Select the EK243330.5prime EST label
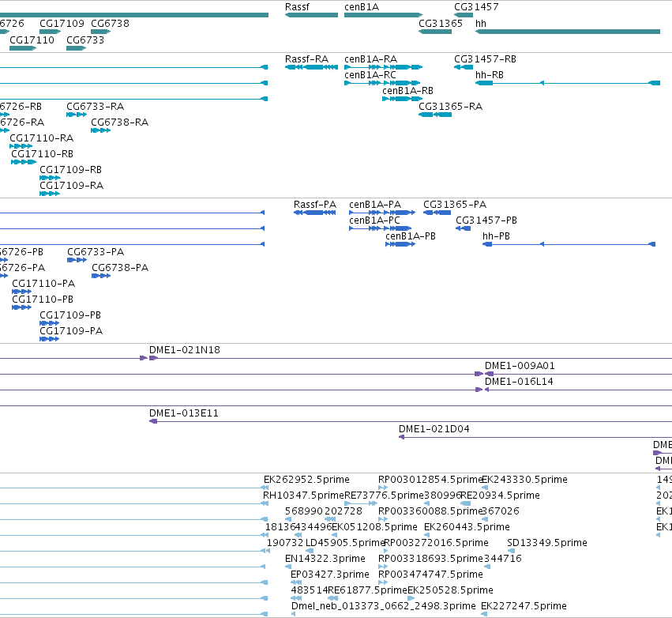Viewport: 672px width, 618px height. (x=524, y=480)
